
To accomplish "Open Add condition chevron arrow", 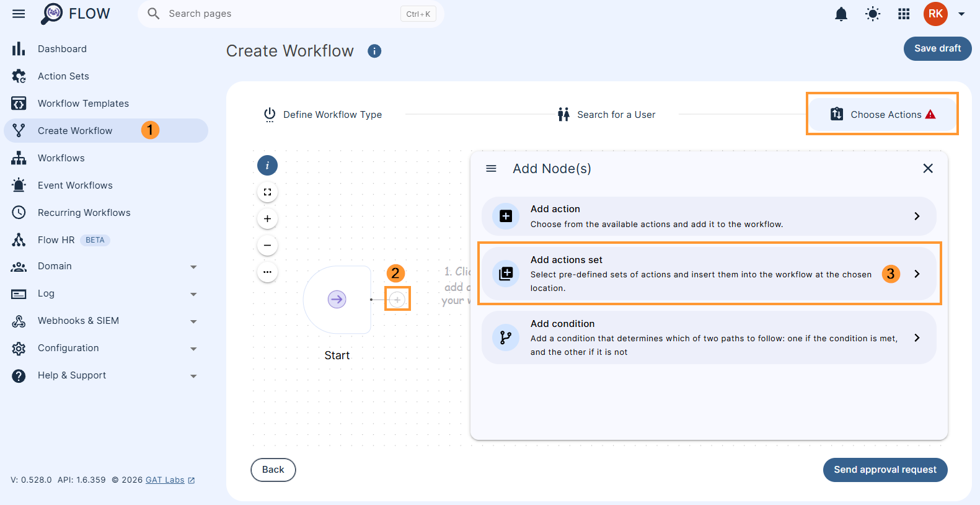I will 917,337.
